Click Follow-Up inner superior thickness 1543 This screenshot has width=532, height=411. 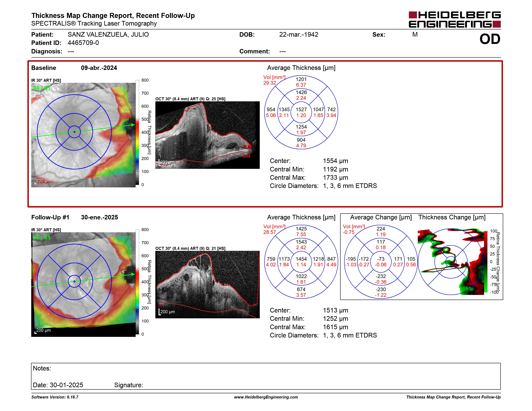(x=301, y=242)
